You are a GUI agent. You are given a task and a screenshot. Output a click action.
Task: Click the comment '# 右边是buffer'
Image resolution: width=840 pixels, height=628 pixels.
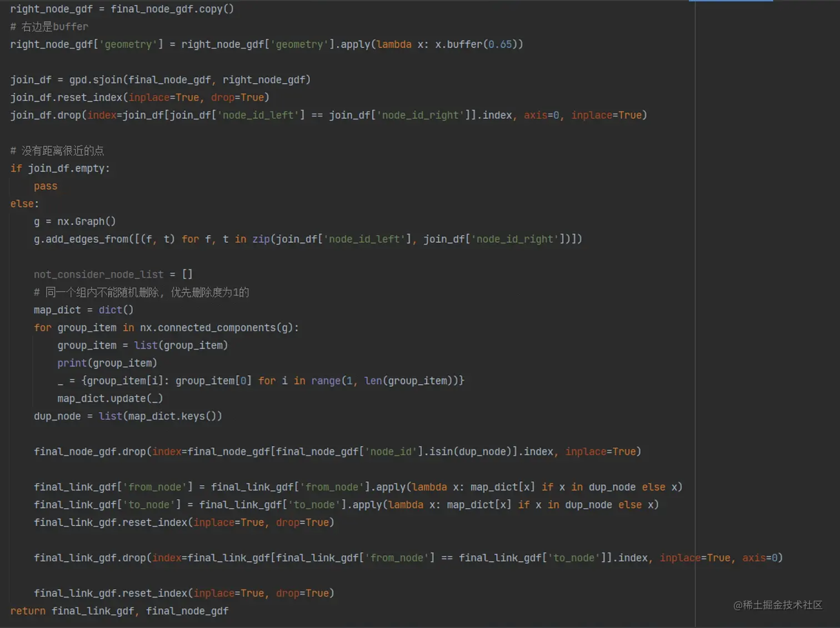coord(49,27)
